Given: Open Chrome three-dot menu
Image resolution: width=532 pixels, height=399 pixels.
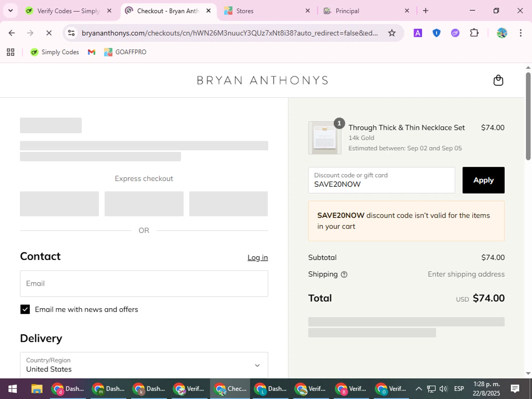Looking at the screenshot, I should [521, 33].
